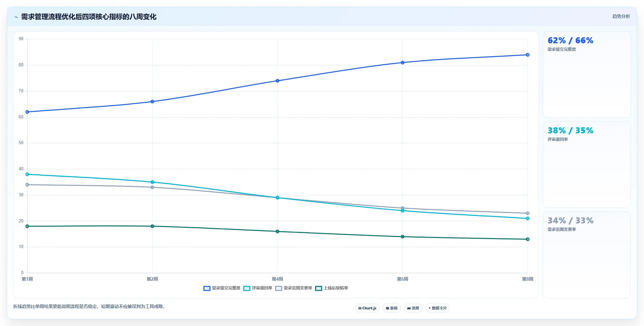Click the cyan 评审退回率 point at 第8周
Image resolution: width=644 pixels, height=326 pixels.
coord(528,219)
